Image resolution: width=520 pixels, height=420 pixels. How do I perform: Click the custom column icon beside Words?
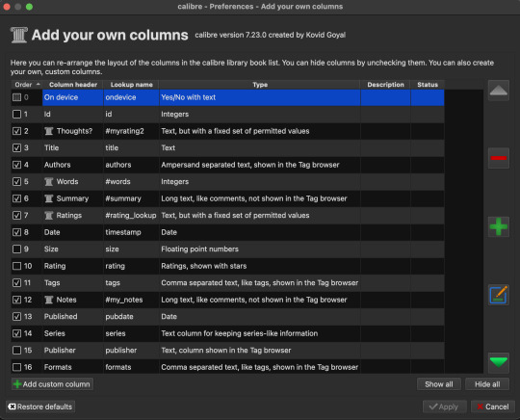[49, 182]
